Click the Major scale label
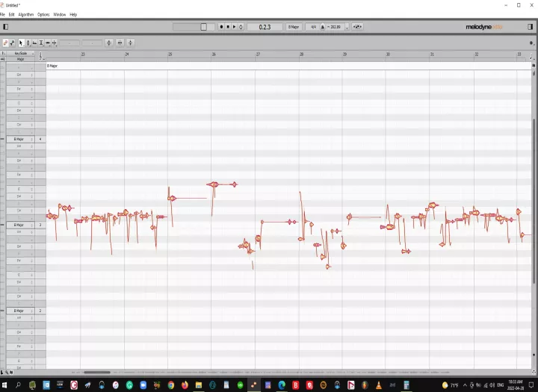The width and height of the screenshot is (538, 392). pyautogui.click(x=21, y=59)
